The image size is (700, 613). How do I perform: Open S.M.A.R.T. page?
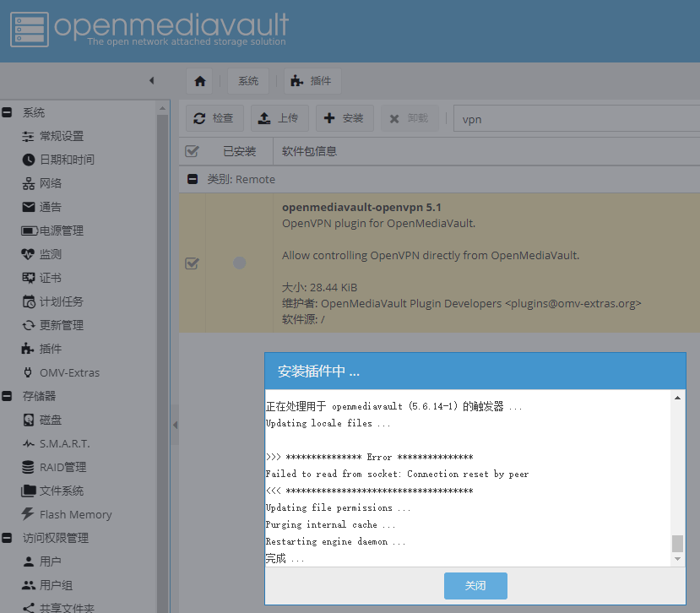click(64, 444)
